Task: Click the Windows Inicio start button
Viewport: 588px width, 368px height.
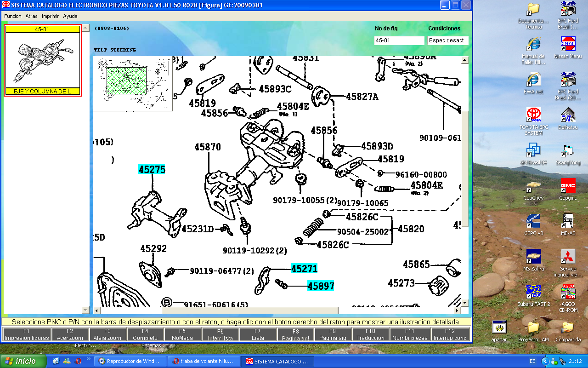Action: coord(23,361)
